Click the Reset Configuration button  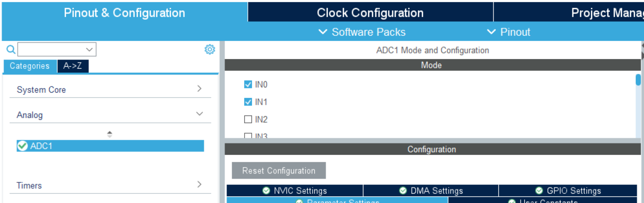[279, 170]
